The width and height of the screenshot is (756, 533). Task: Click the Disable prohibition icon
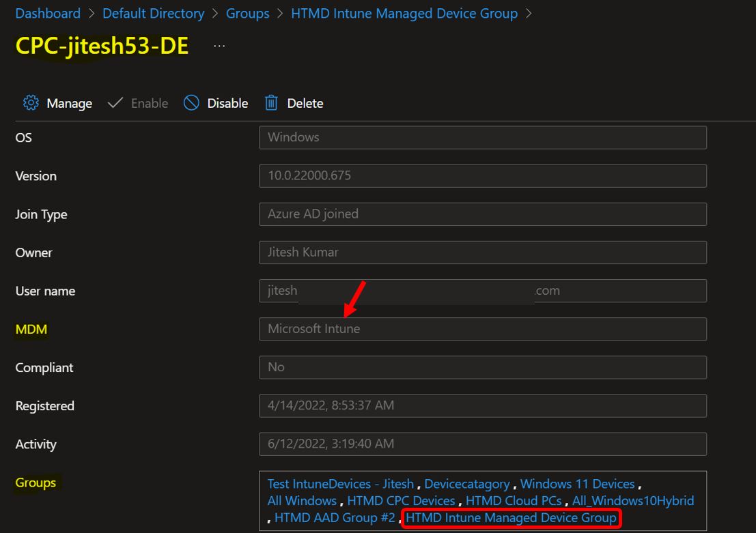191,103
